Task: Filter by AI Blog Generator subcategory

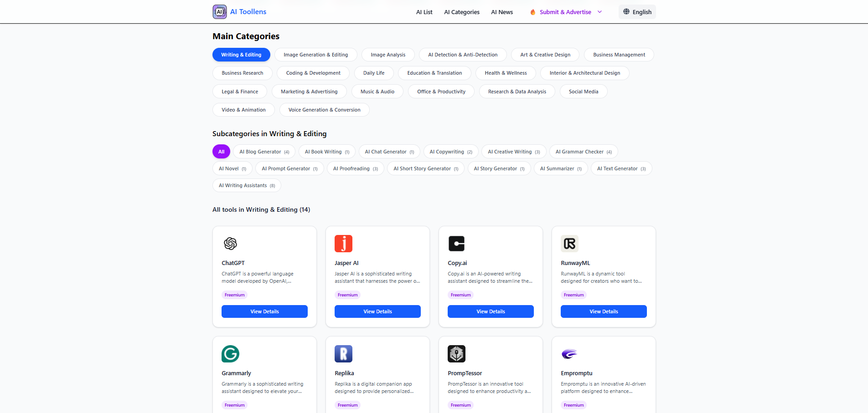Action: click(x=264, y=152)
